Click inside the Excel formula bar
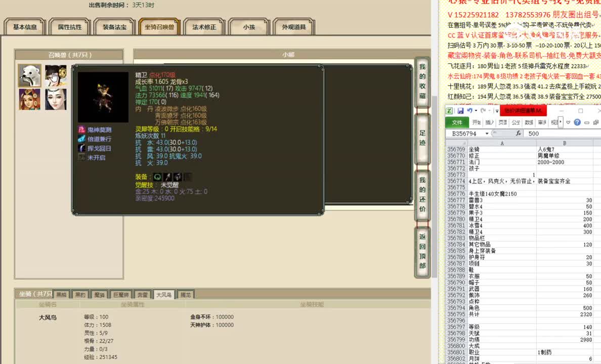This screenshot has width=601, height=364. [x=556, y=133]
